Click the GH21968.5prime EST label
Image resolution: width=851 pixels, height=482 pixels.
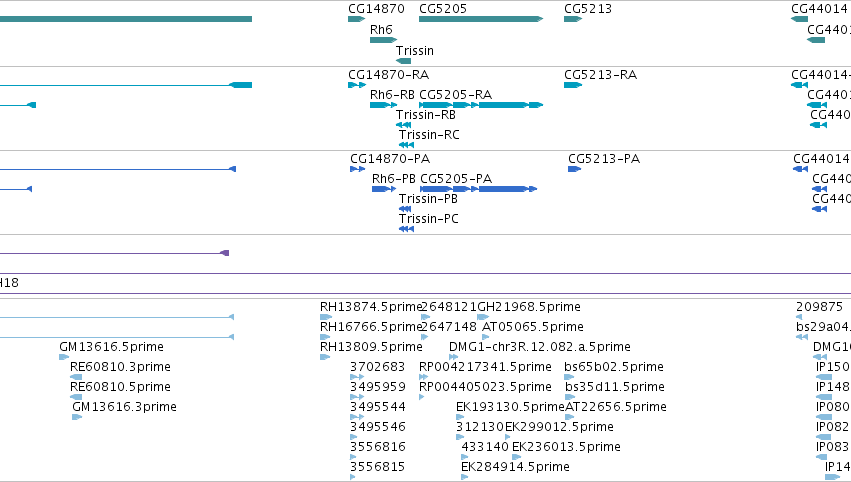tap(529, 307)
